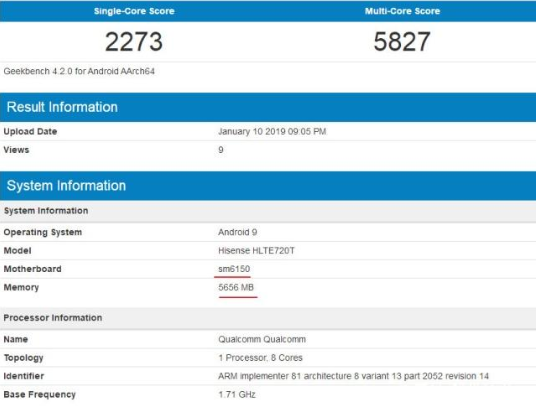Select the ARM implementer identifier text
The image size is (536, 407).
[x=353, y=376]
